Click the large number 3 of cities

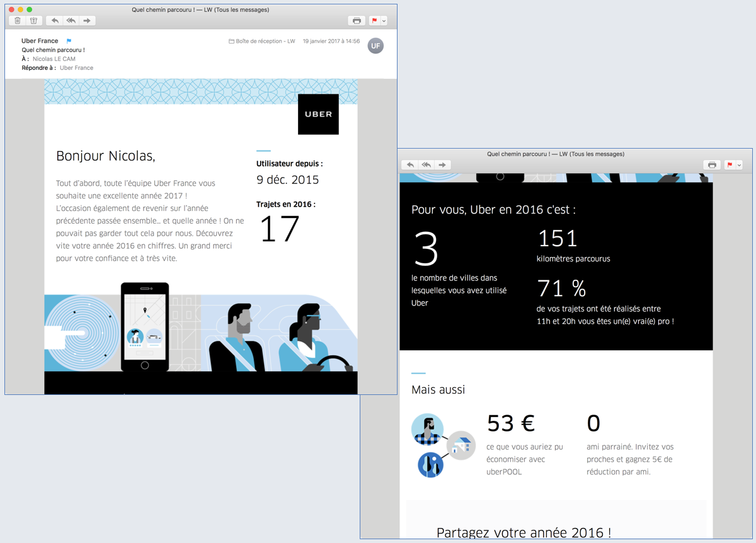(427, 249)
